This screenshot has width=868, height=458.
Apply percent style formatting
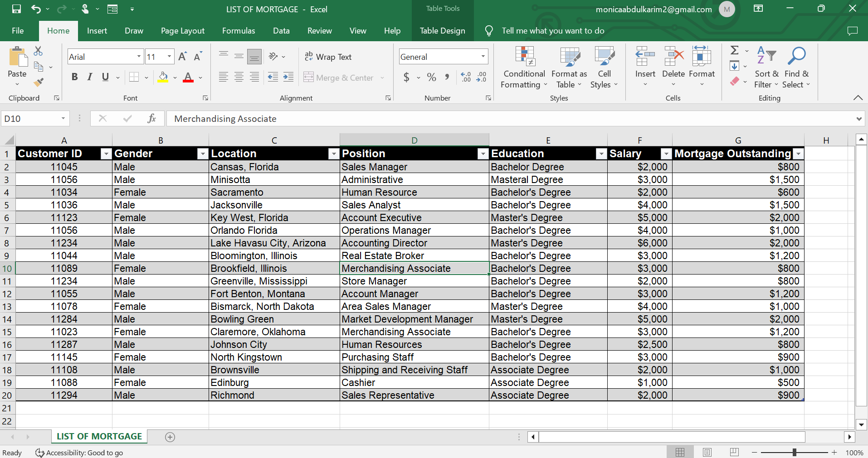(431, 77)
